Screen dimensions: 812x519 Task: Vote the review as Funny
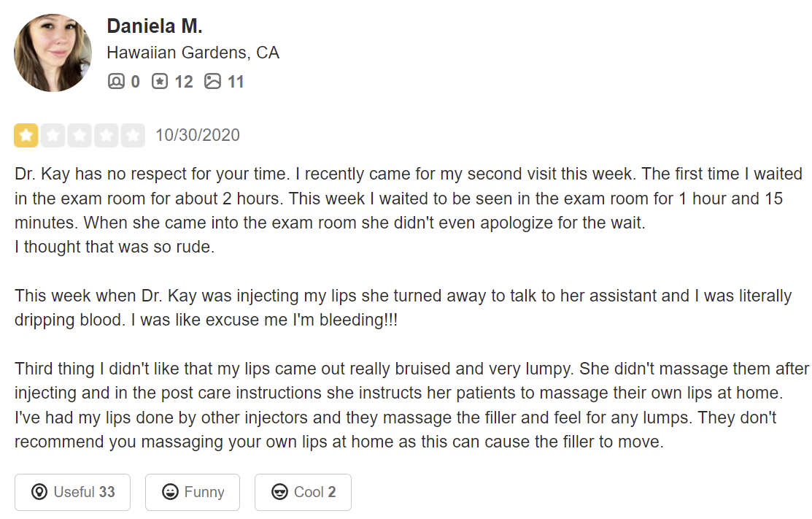193,492
